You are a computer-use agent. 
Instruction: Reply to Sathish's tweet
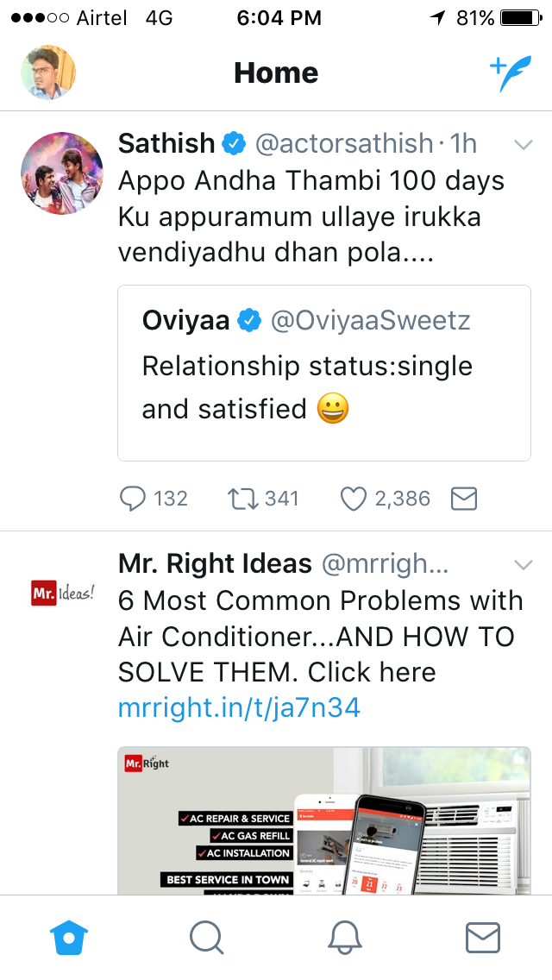[x=133, y=499]
